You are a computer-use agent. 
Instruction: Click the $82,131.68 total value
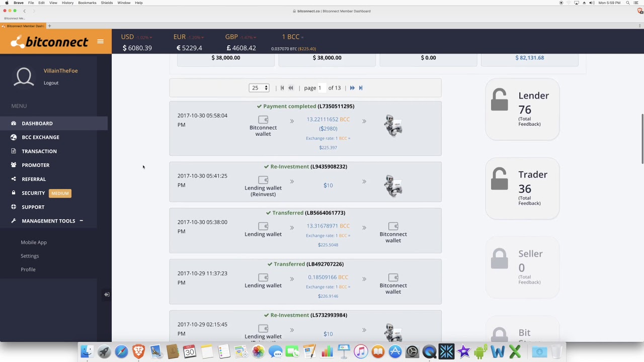530,58
